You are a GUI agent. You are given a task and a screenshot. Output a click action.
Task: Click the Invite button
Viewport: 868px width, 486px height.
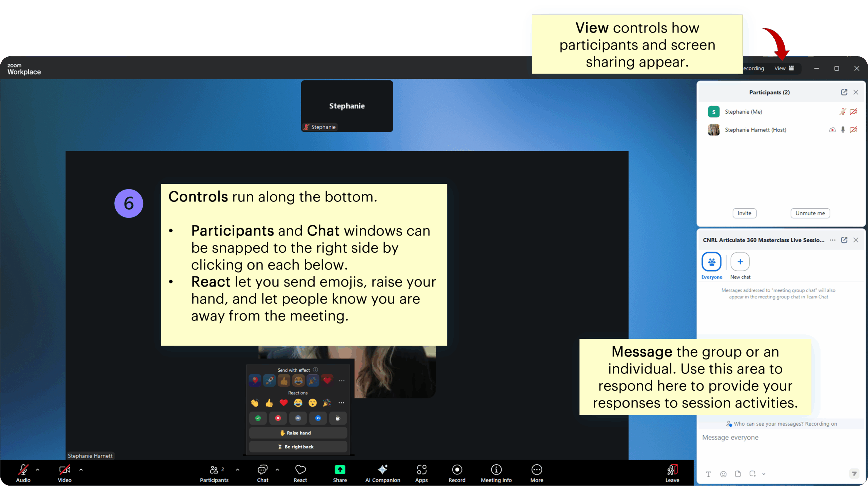tap(744, 213)
